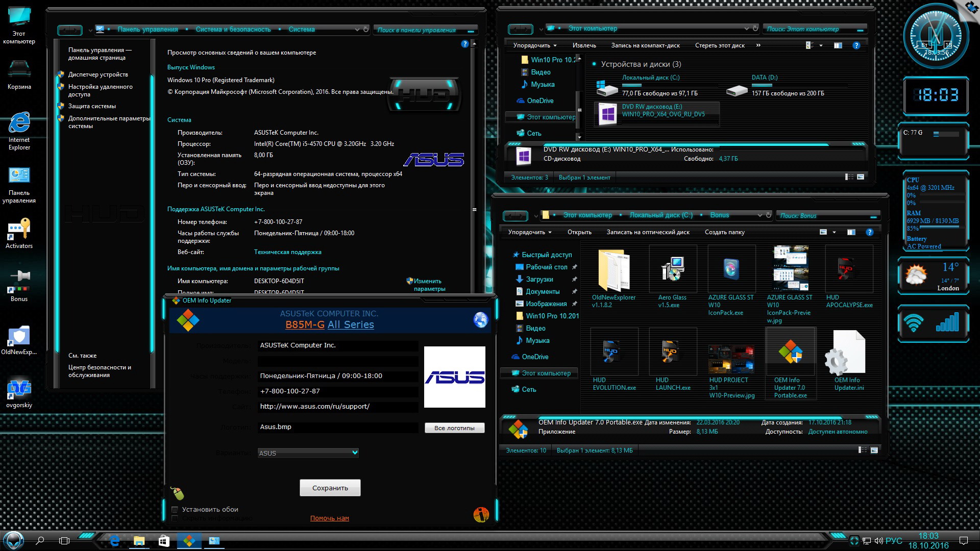Select HUD LAUNCH.exe file
The width and height of the screenshot is (980, 551).
pos(673,360)
